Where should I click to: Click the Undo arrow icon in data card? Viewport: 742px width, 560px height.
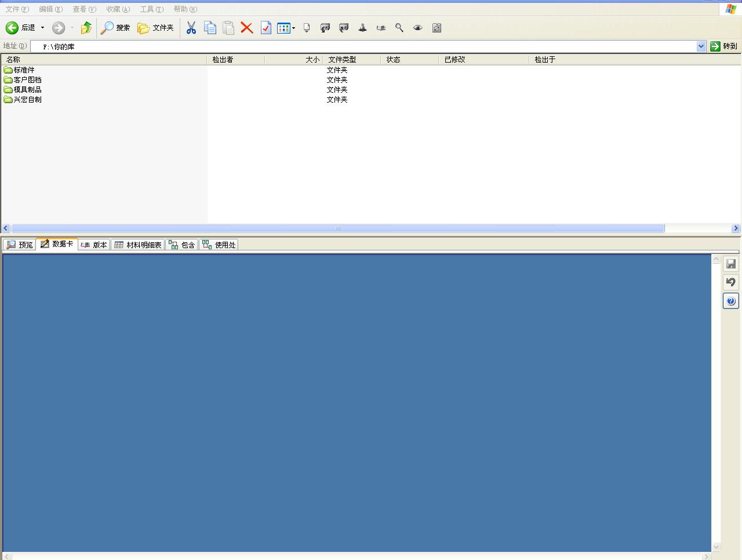click(731, 282)
